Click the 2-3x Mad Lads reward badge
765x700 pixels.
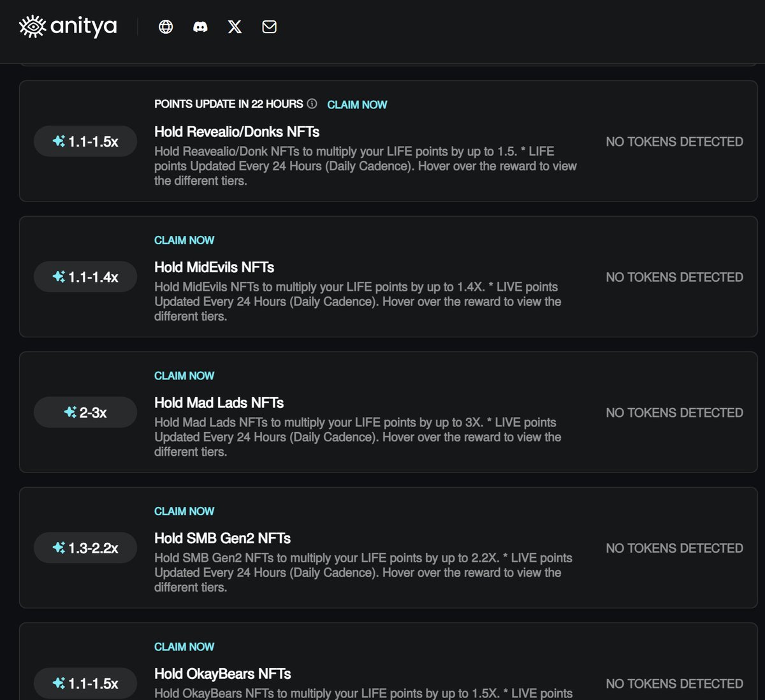click(x=85, y=412)
